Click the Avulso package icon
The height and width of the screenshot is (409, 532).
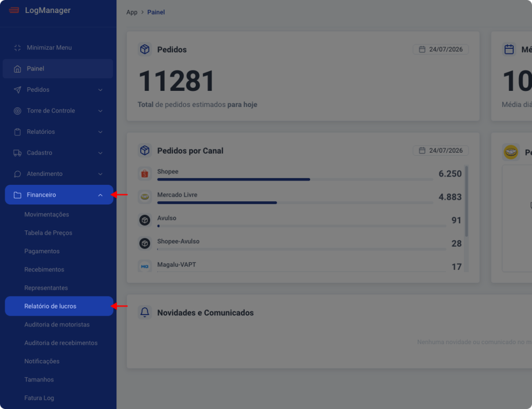coord(145,220)
